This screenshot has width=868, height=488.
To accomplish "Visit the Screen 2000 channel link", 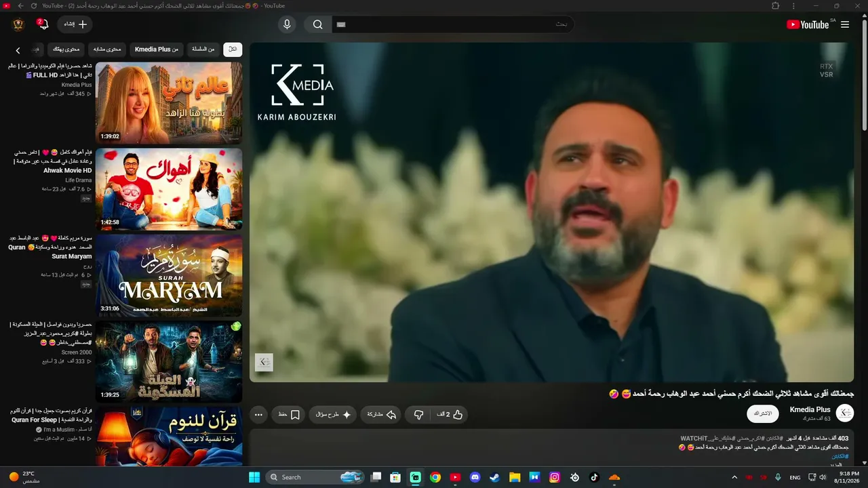I will point(77,352).
